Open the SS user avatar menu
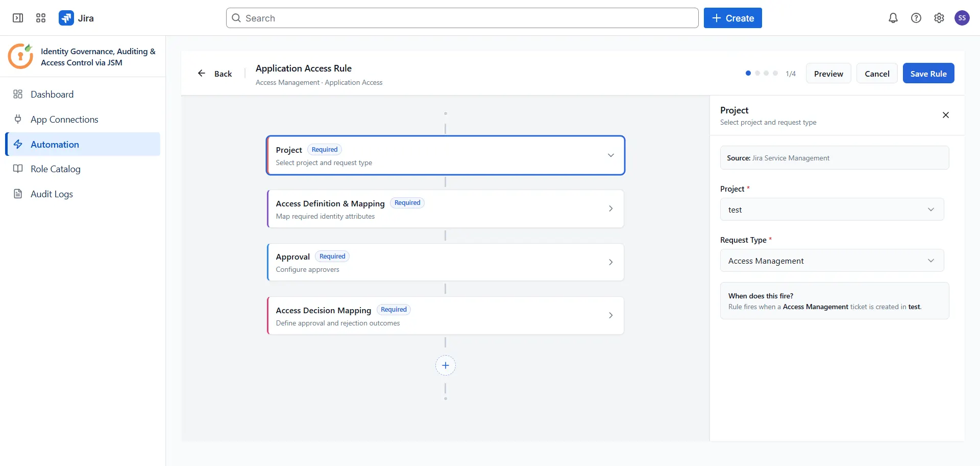 pyautogui.click(x=962, y=18)
